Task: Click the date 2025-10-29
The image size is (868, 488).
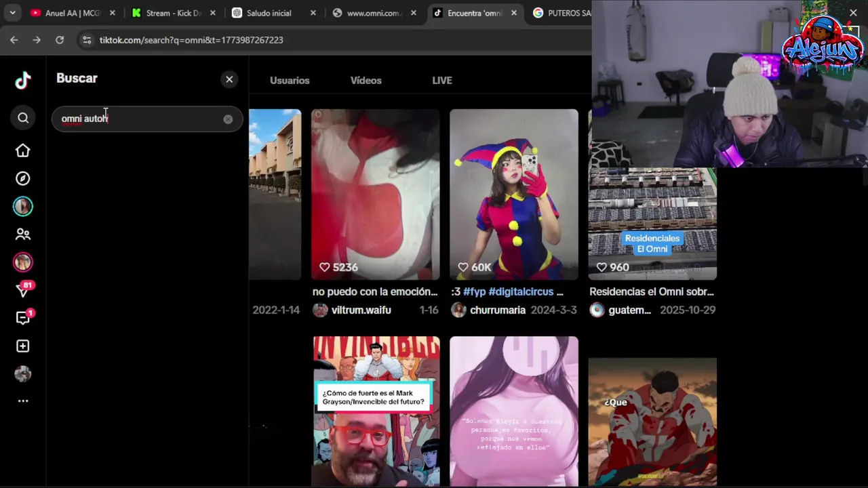Action: pyautogui.click(x=688, y=310)
